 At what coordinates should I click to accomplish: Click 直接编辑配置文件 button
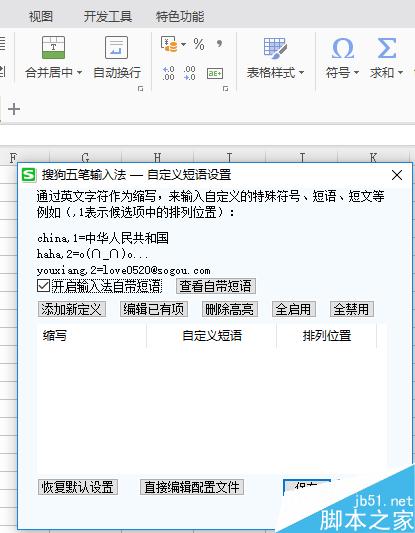pos(192,487)
